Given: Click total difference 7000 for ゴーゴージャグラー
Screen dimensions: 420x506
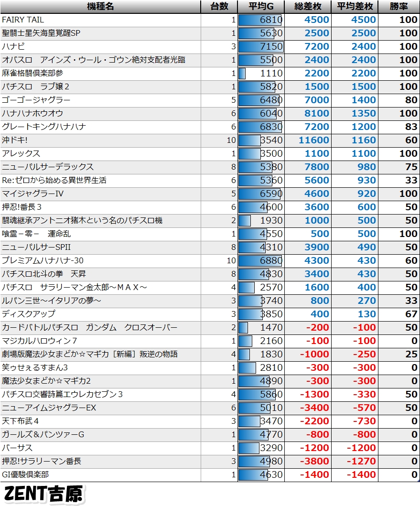Looking at the screenshot, I should pos(317,100).
